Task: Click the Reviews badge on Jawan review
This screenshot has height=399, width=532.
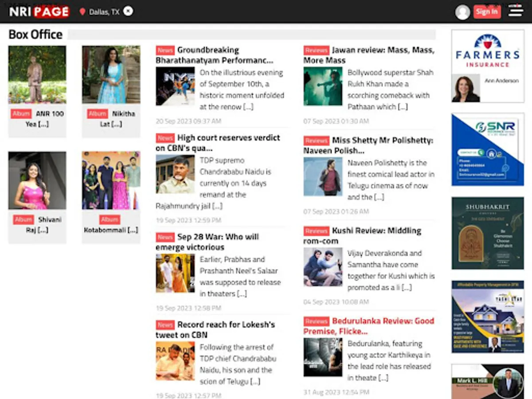Action: click(x=316, y=50)
